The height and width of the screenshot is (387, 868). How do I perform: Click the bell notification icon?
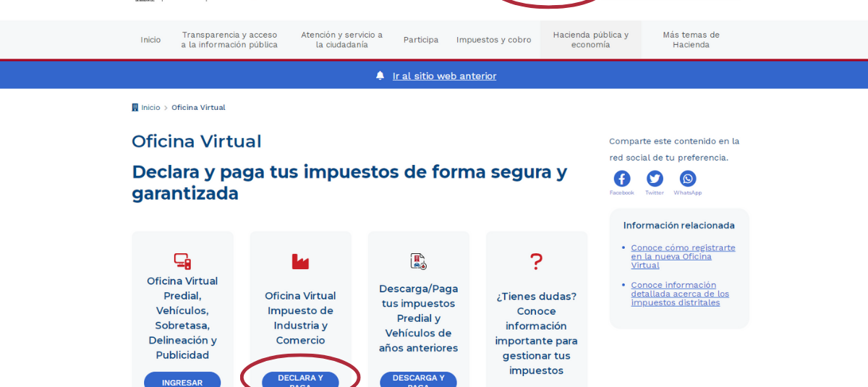[x=380, y=76]
